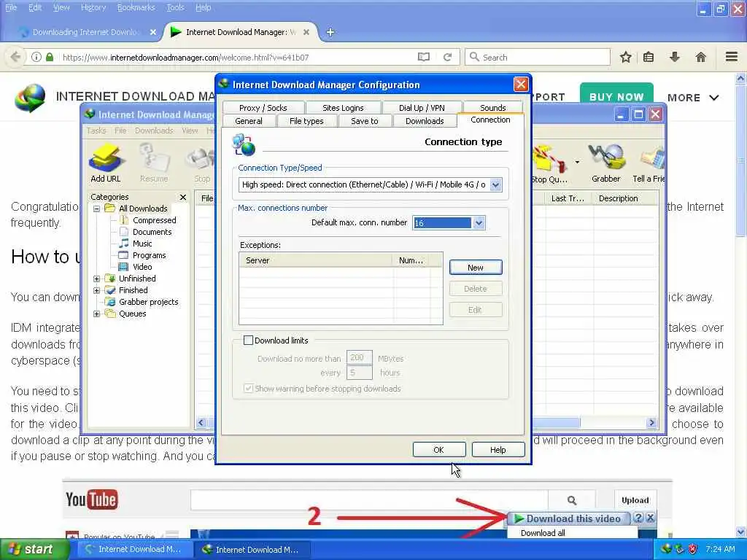The image size is (747, 560).
Task: Switch to the General tab
Action: (249, 121)
